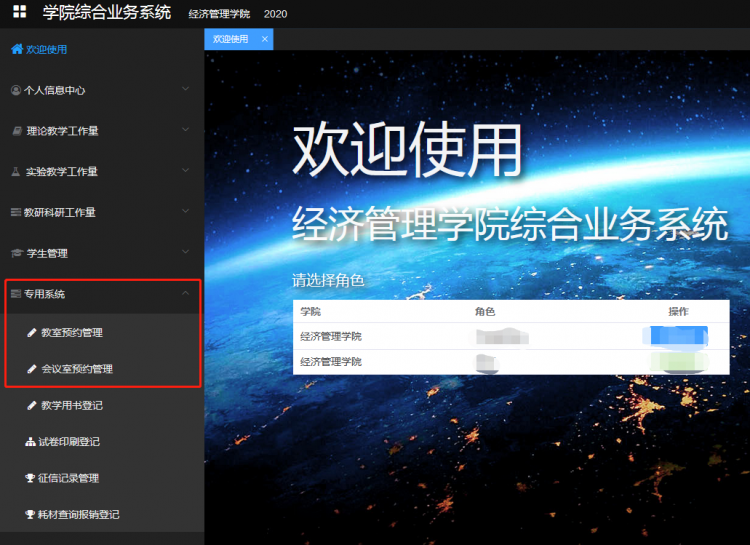
Task: Click the graduation cap icon beside 学生管理
Action: (x=16, y=253)
